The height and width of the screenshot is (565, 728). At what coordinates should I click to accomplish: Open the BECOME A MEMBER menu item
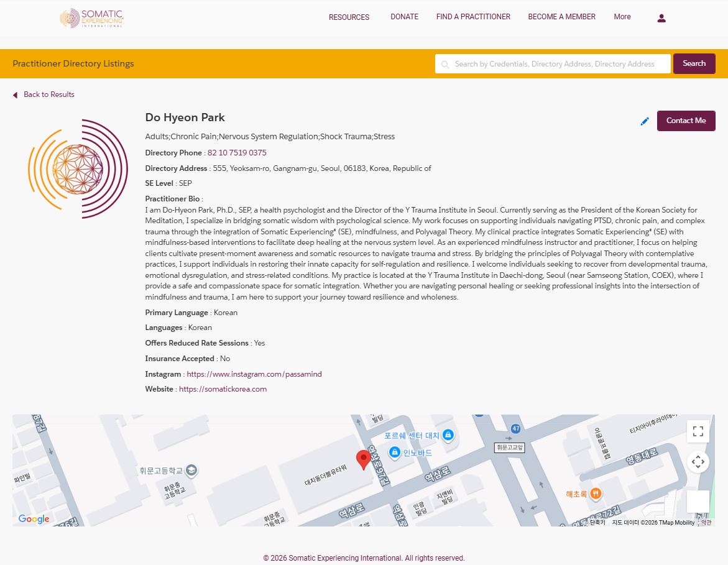coord(561,17)
